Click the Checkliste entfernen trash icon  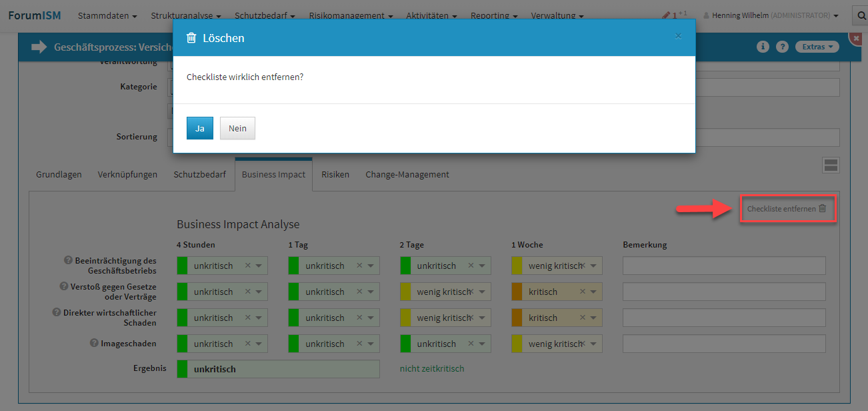click(822, 208)
